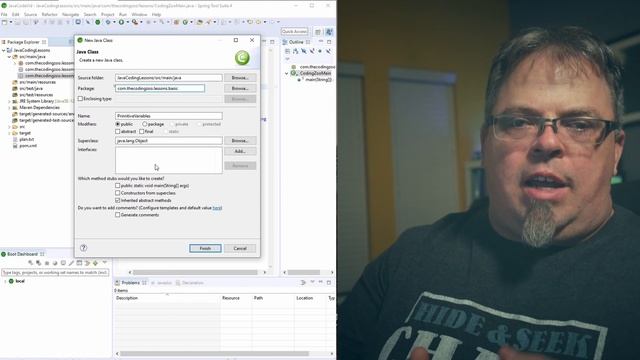Click the Cancel button in dialog
The width and height of the screenshot is (640, 360).
click(x=240, y=248)
